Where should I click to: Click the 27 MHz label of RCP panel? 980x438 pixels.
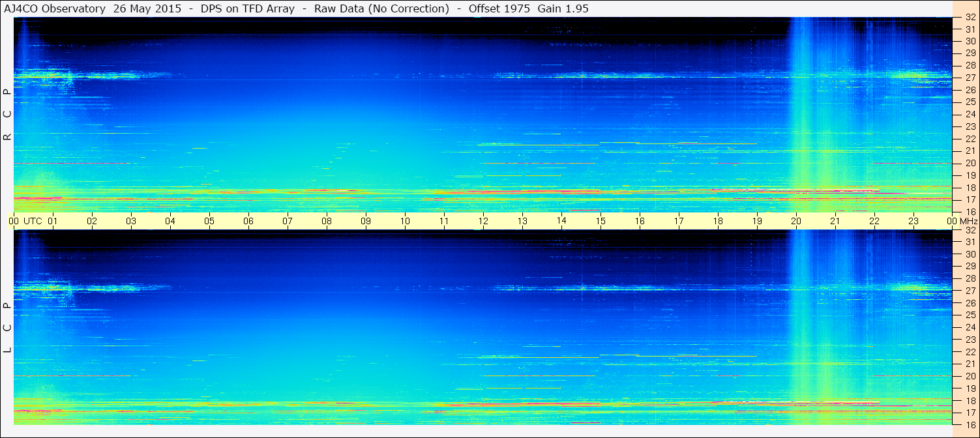970,78
